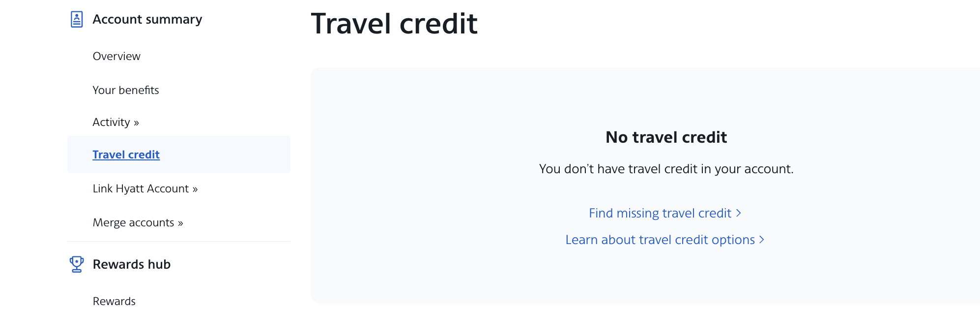The width and height of the screenshot is (980, 310).
Task: Expand Merge accounts with its double-arrow
Action: pyautogui.click(x=180, y=222)
